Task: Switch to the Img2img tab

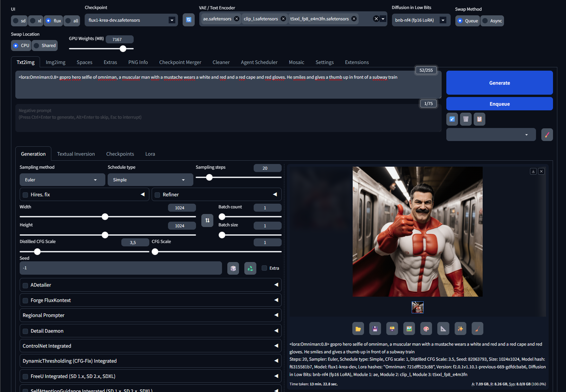Action: [x=55, y=62]
